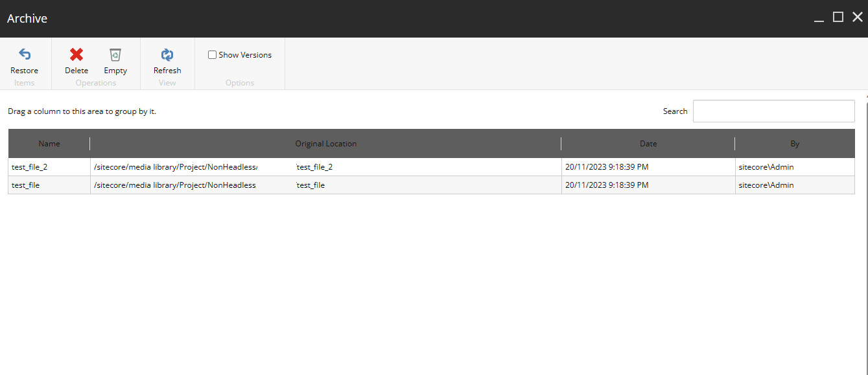Empty the archive using the bin icon
The image size is (868, 375).
115,54
